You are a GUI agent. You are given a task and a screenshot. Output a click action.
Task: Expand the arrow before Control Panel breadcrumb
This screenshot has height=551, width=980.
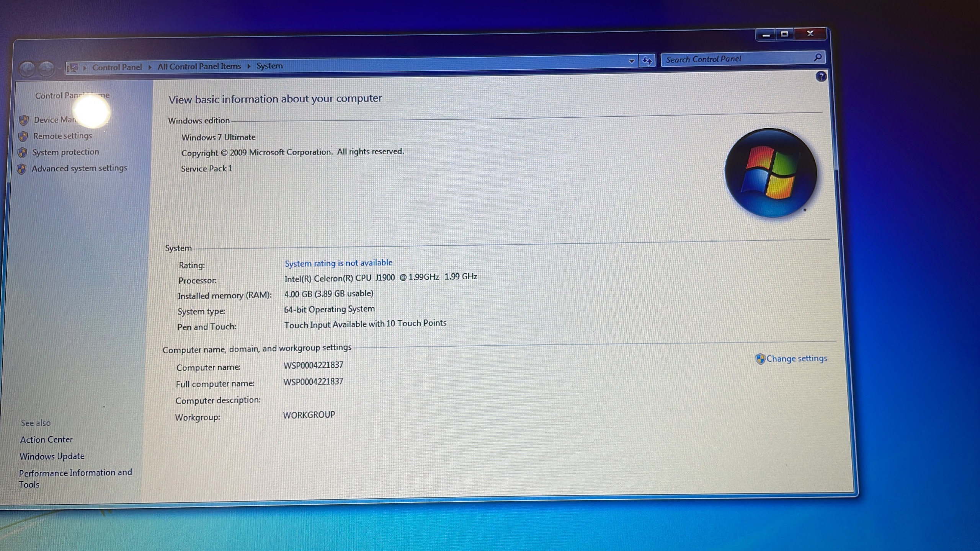pos(85,68)
